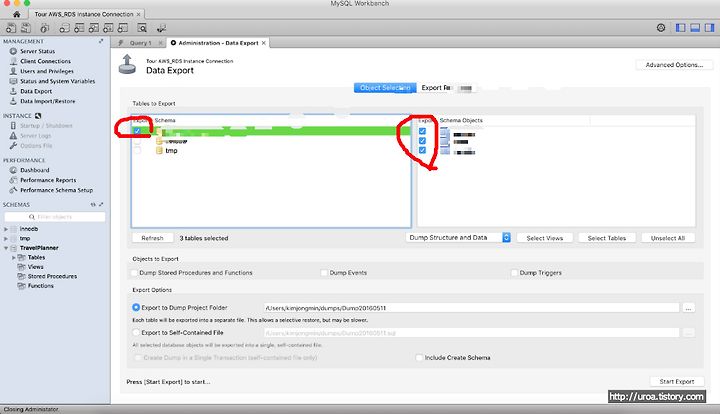This screenshot has width=720, height=414.
Task: Open Performance Schema Setup
Action: tap(56, 190)
